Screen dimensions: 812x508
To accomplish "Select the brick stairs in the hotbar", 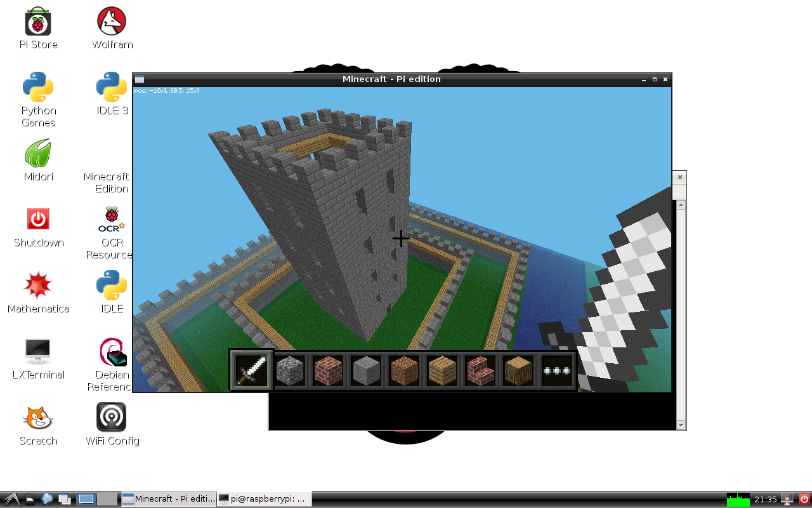I will click(x=480, y=370).
